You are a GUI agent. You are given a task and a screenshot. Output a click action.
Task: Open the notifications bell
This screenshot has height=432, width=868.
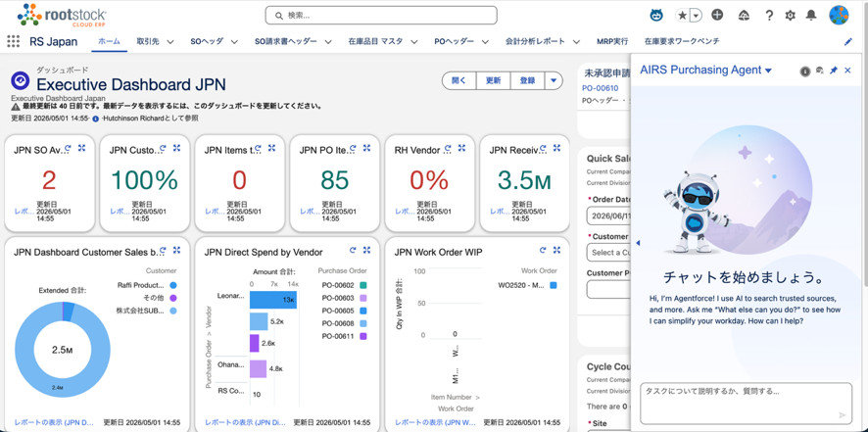pos(811,16)
